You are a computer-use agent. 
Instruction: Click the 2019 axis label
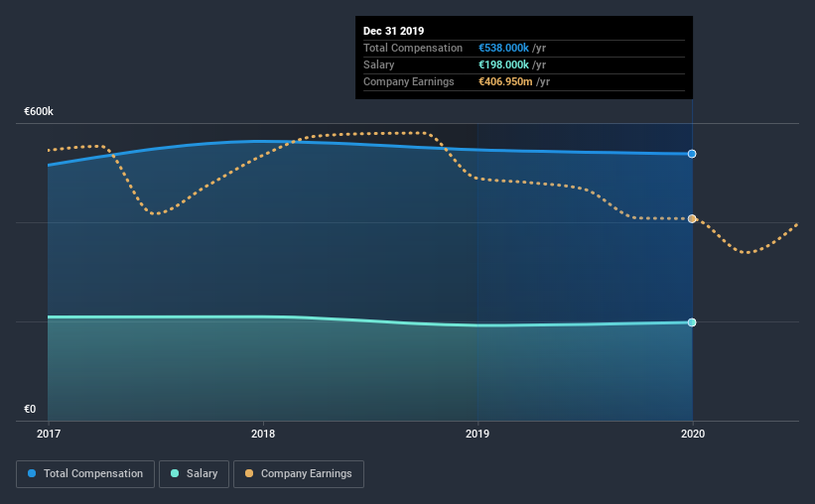(x=477, y=434)
